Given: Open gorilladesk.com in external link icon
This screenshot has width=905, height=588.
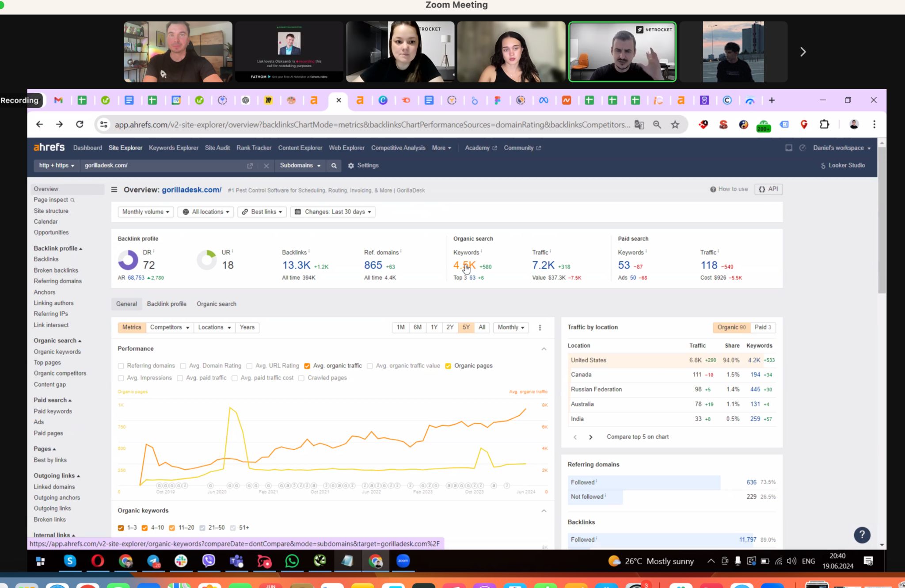Looking at the screenshot, I should [x=250, y=166].
